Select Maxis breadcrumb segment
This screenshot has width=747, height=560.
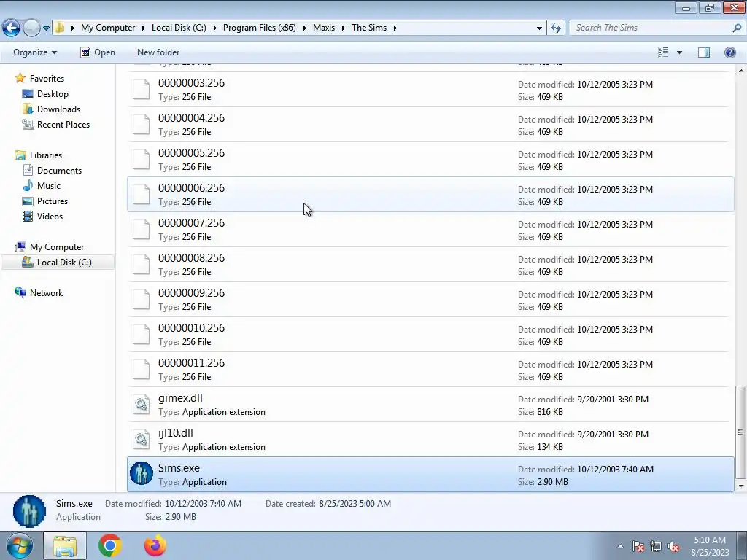point(323,28)
